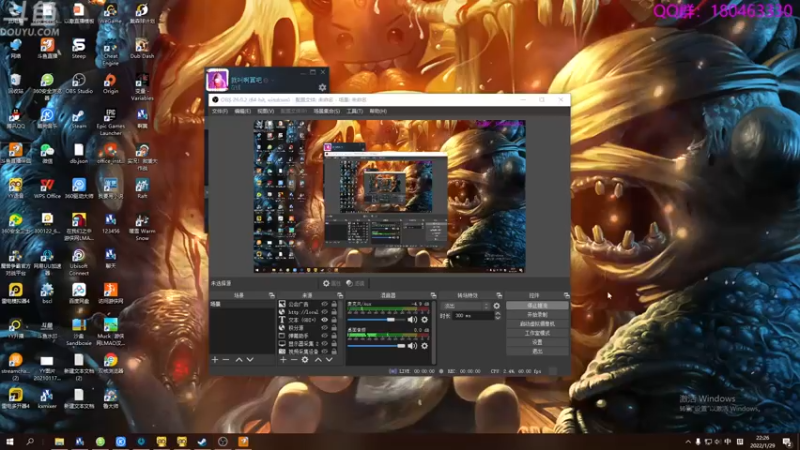Move the source up in the Sources panel
Image resolution: width=800 pixels, height=450 pixels.
point(318,360)
